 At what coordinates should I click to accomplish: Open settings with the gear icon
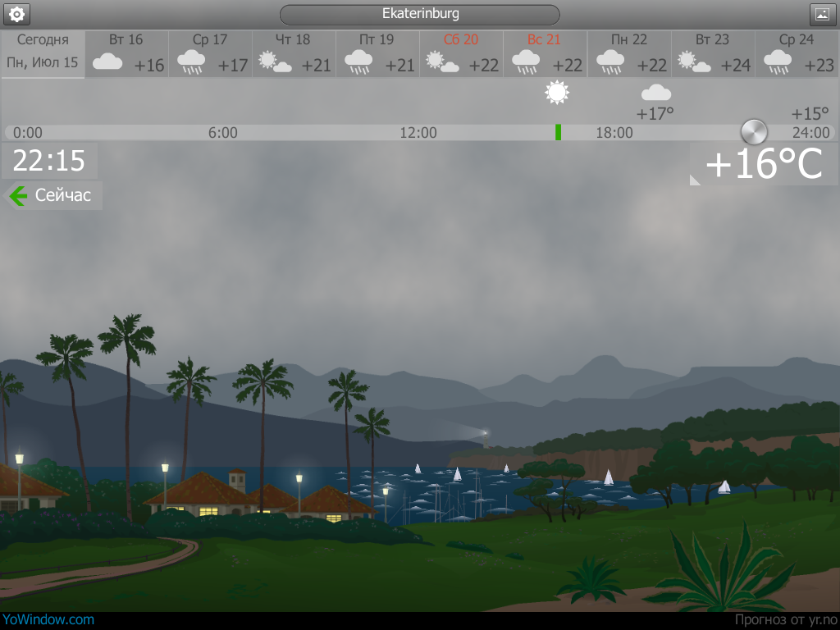click(x=16, y=14)
